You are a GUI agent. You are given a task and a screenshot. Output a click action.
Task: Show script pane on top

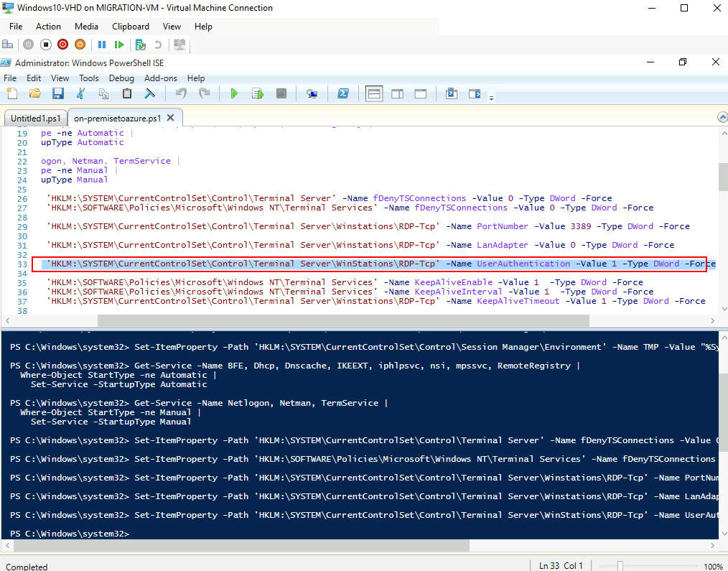pyautogui.click(x=374, y=93)
